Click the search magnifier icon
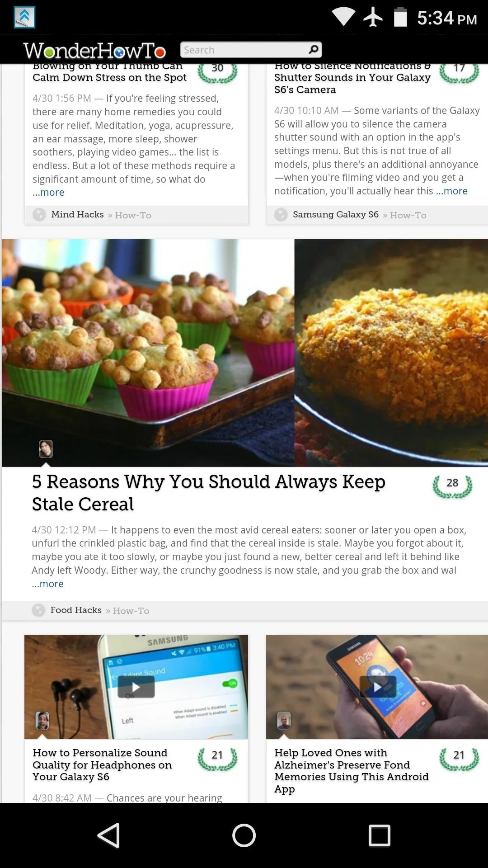The height and width of the screenshot is (868, 488). pyautogui.click(x=313, y=49)
